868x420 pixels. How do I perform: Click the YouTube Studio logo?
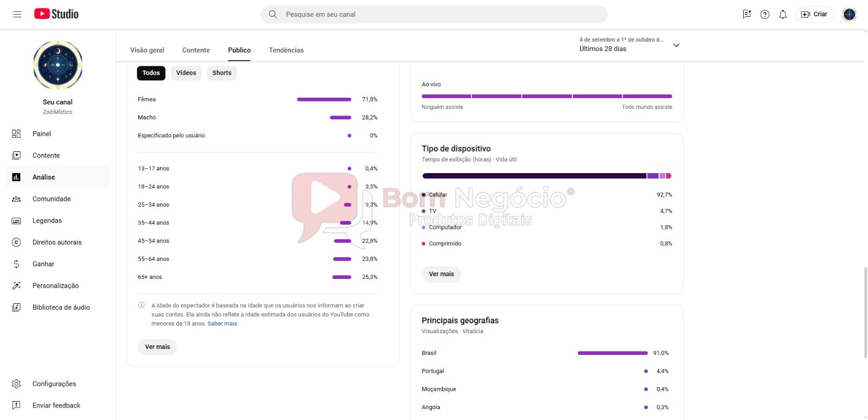pos(56,14)
